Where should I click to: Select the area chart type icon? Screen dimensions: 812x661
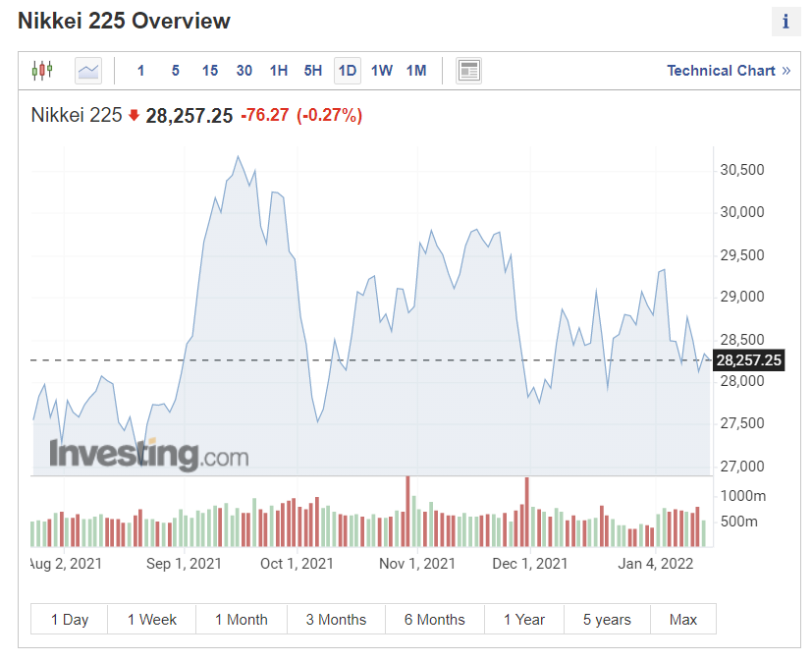tap(88, 71)
